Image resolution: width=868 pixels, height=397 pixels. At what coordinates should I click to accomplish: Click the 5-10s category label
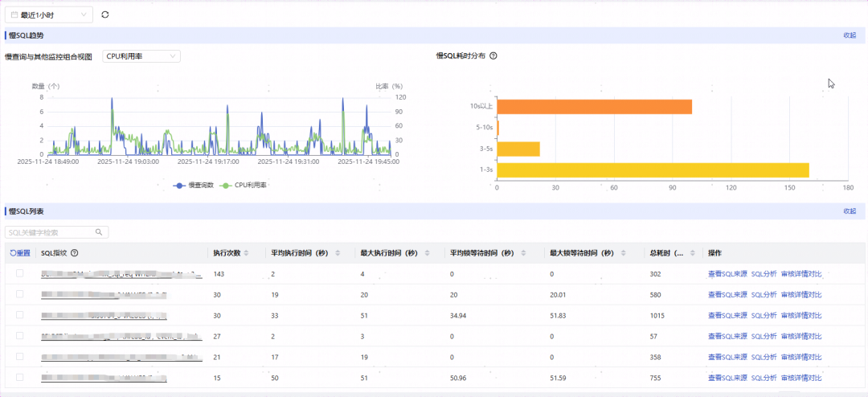click(486, 128)
